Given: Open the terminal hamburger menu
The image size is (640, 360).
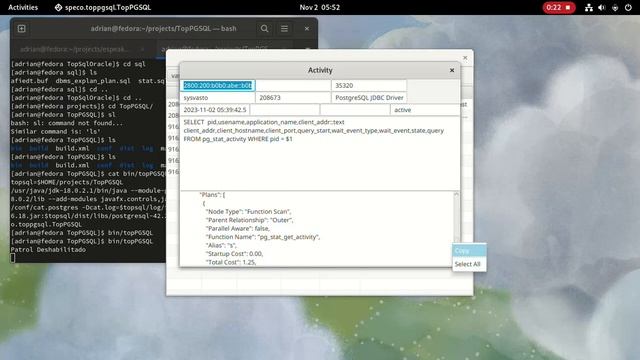Looking at the screenshot, I should pyautogui.click(x=284, y=29).
